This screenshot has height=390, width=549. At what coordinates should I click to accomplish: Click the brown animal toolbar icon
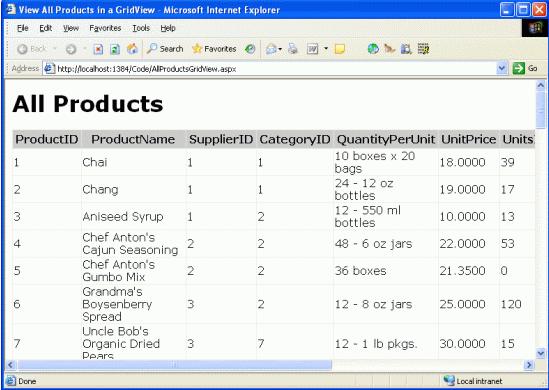(x=389, y=49)
